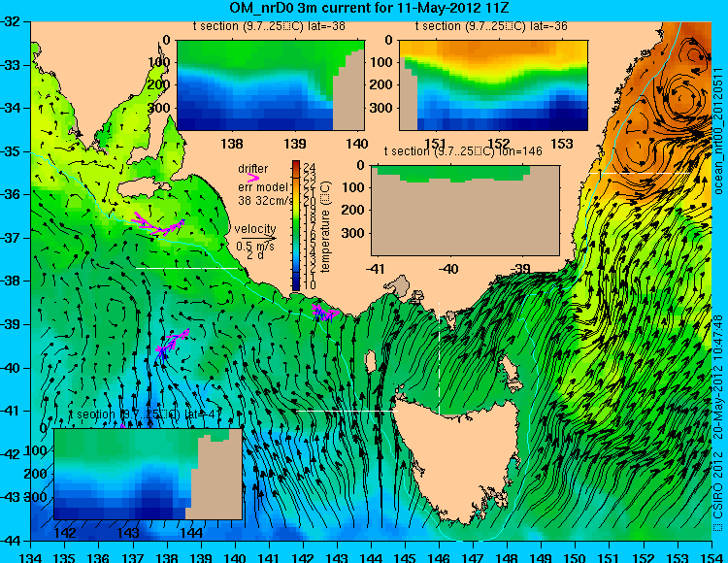Open the lon=146 temperature section inset
The image size is (728, 563).
[465, 211]
